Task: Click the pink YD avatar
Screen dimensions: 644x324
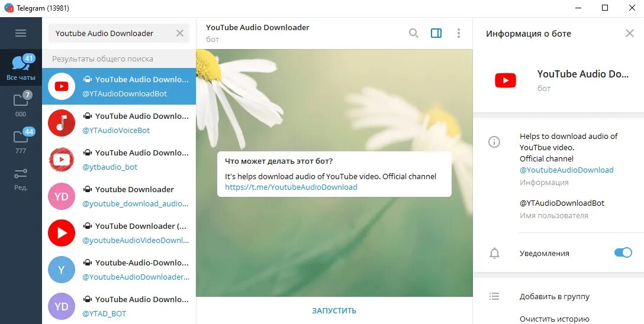Action: tap(62, 196)
